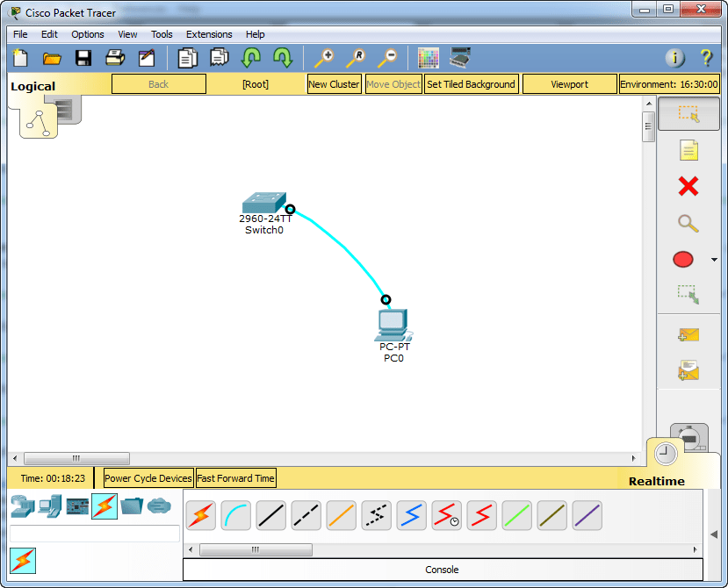Choose the Copper Straight-Through cable
The height and width of the screenshot is (588, 728).
270,515
